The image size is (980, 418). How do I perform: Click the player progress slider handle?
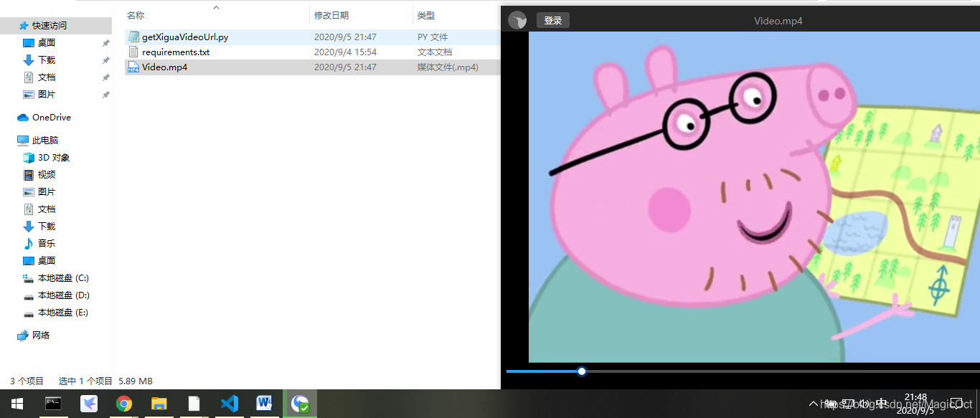[582, 371]
